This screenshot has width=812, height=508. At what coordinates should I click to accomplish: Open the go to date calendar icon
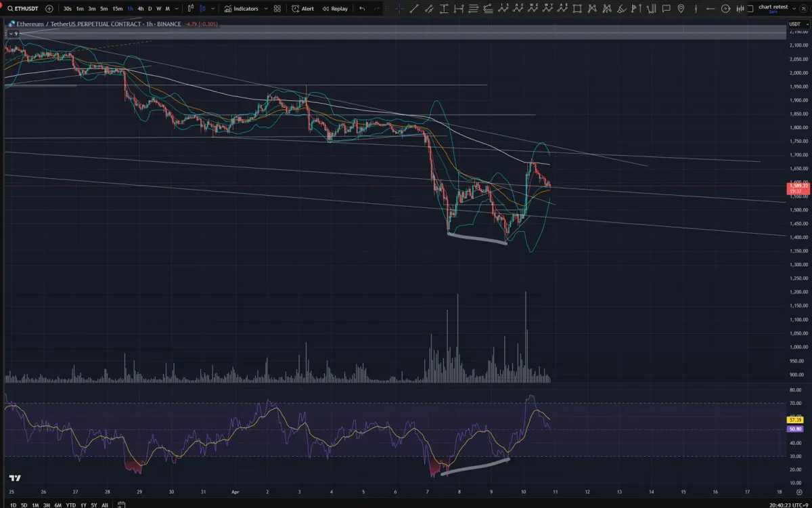click(x=121, y=504)
